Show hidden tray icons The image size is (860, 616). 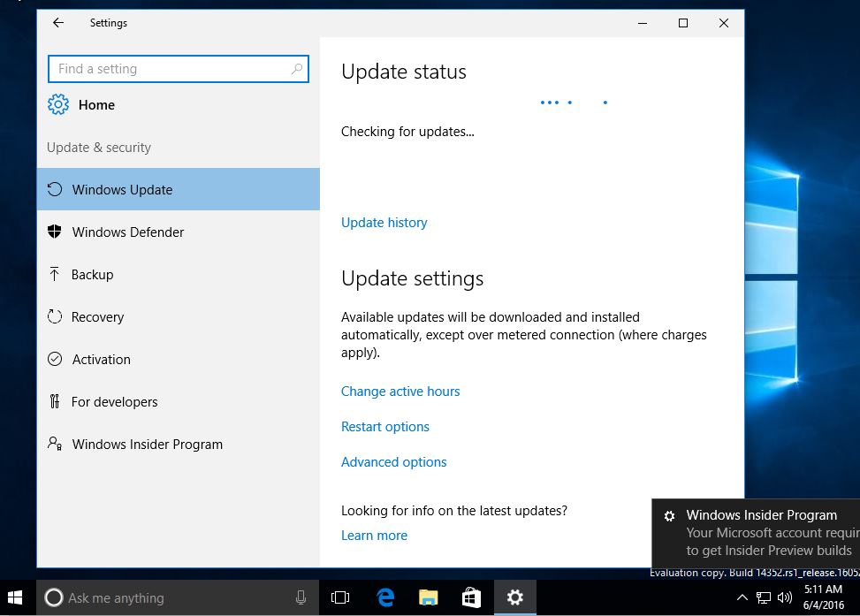tap(742, 597)
